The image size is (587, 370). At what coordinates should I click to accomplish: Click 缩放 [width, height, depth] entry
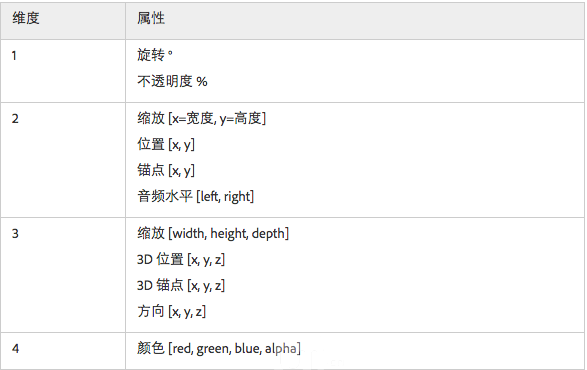pos(213,233)
